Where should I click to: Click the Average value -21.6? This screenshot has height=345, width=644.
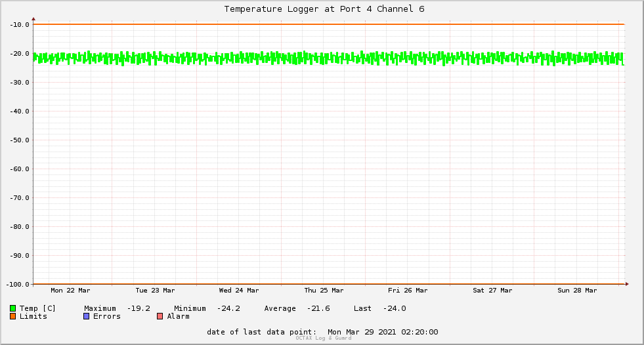(318, 308)
